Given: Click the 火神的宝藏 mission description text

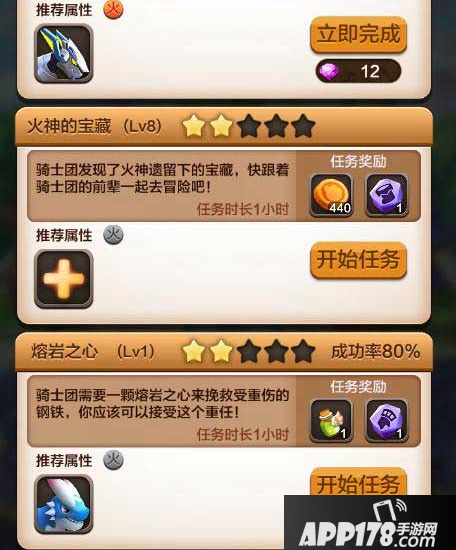Looking at the screenshot, I should (162, 179).
